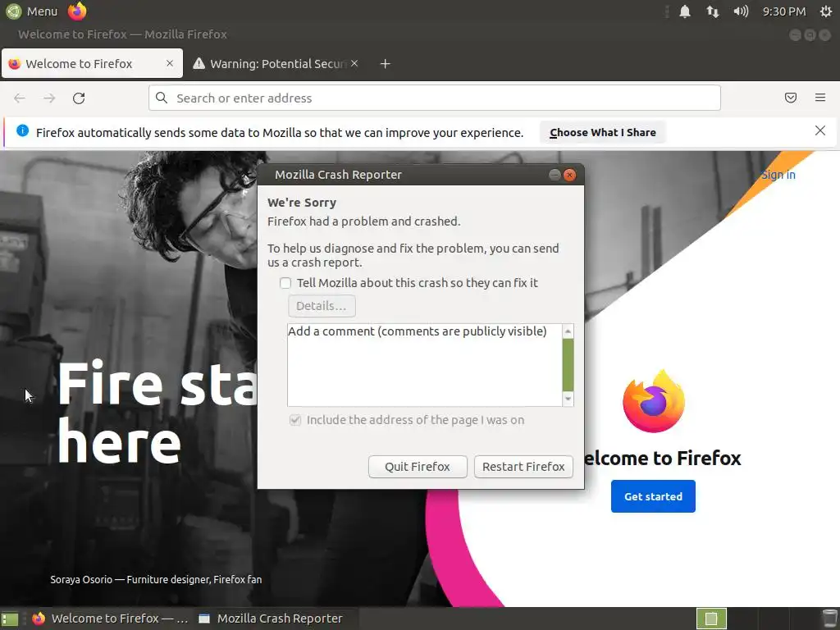Image resolution: width=840 pixels, height=630 pixels.
Task: Click the Soraya Osorio caption text
Action: coord(156,579)
